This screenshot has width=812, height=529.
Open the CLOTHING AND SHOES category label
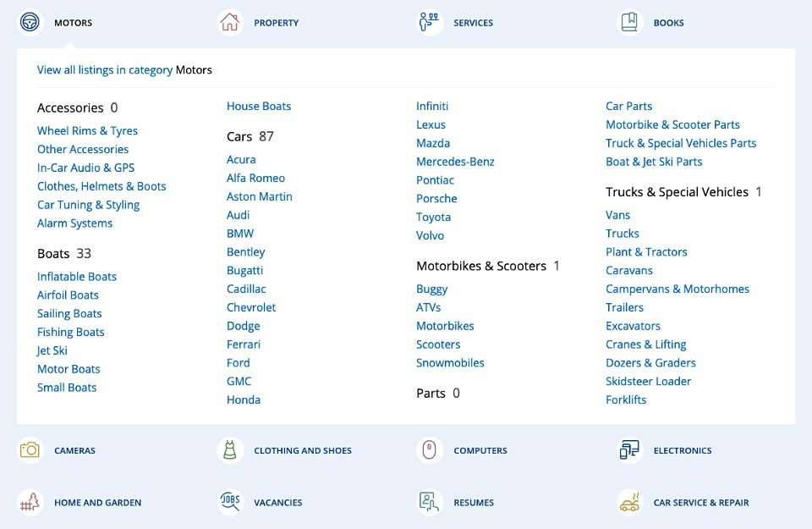[303, 450]
